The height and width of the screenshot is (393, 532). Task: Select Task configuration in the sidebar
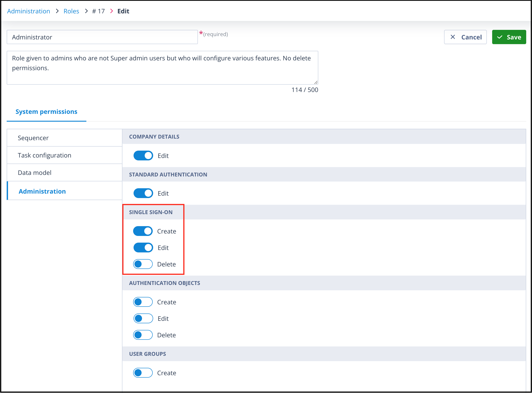point(64,155)
